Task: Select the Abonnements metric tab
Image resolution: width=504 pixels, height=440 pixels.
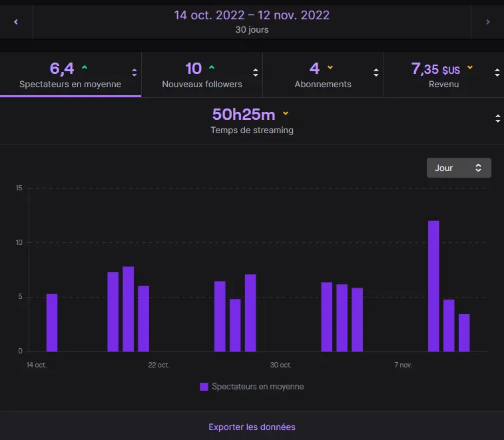Action: tap(323, 75)
